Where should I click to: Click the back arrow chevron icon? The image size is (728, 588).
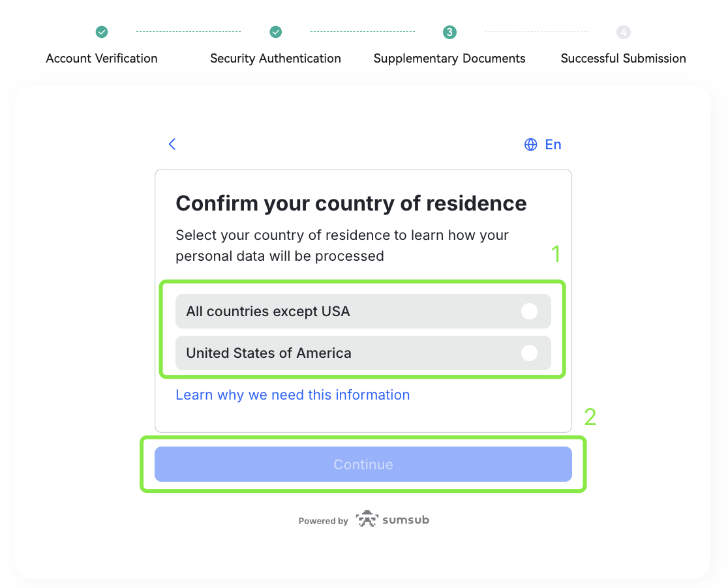click(172, 144)
